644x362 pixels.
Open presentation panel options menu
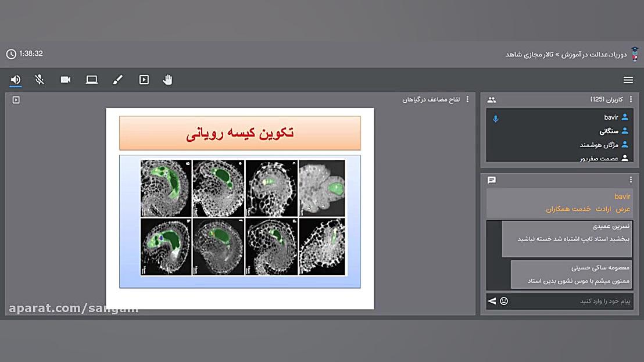(467, 99)
